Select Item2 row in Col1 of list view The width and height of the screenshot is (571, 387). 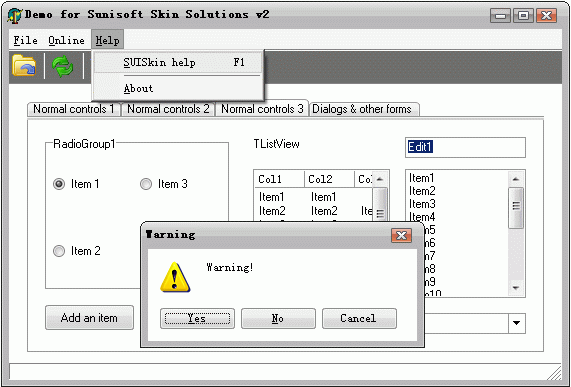click(272, 211)
